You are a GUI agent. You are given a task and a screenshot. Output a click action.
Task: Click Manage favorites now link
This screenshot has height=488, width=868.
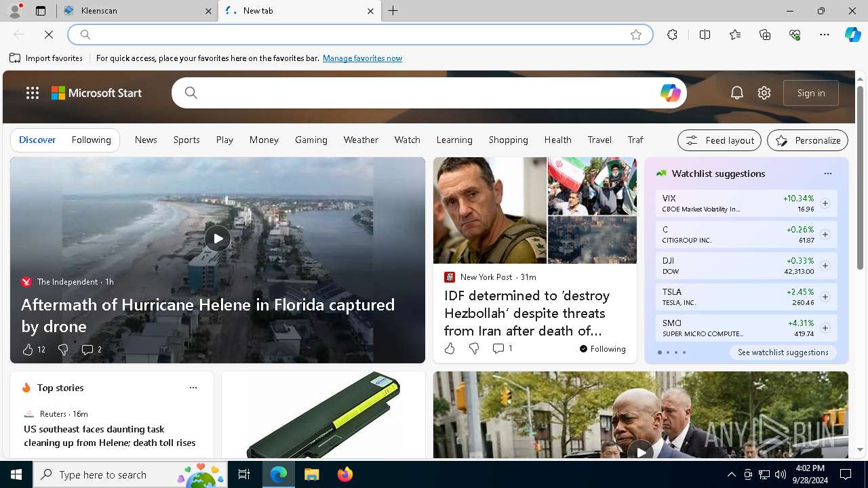point(363,58)
